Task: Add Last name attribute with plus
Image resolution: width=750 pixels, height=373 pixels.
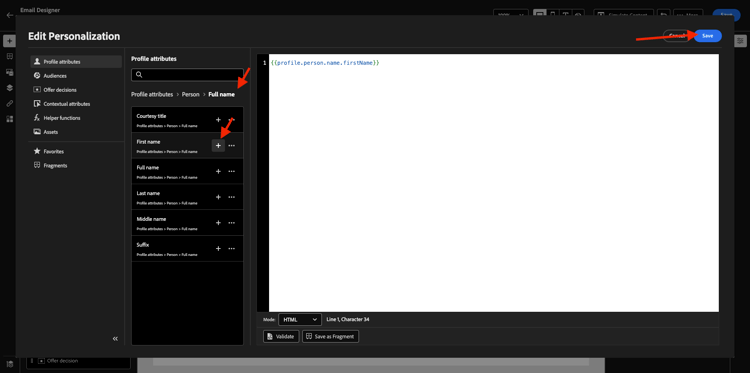Action: click(218, 197)
